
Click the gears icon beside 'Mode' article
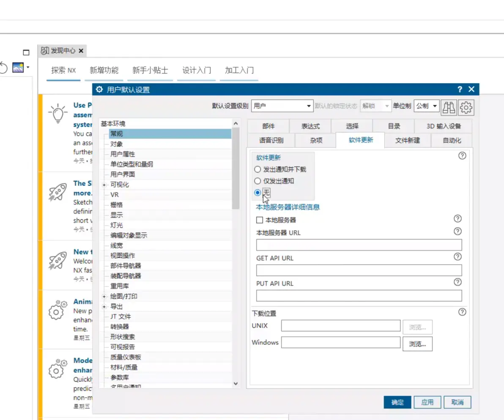point(58,369)
